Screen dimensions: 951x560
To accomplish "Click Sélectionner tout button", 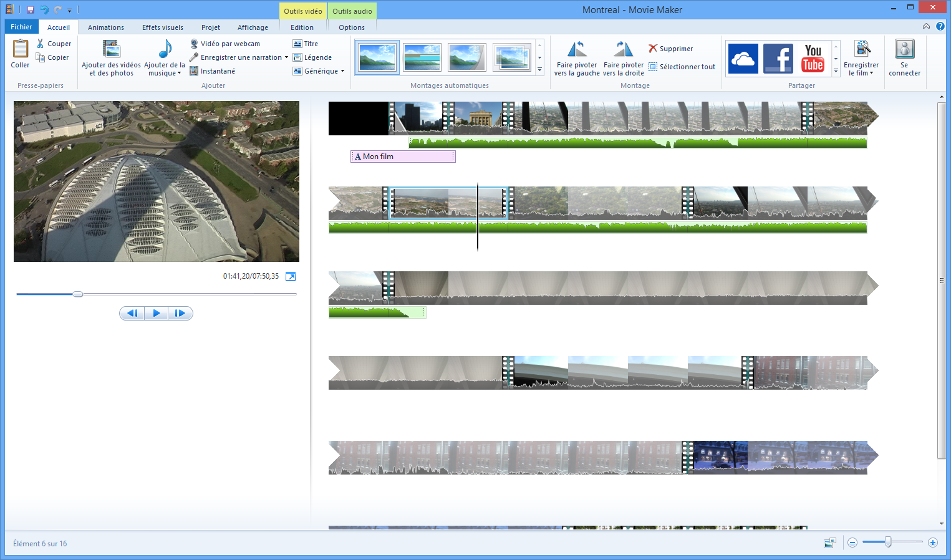I will (682, 67).
